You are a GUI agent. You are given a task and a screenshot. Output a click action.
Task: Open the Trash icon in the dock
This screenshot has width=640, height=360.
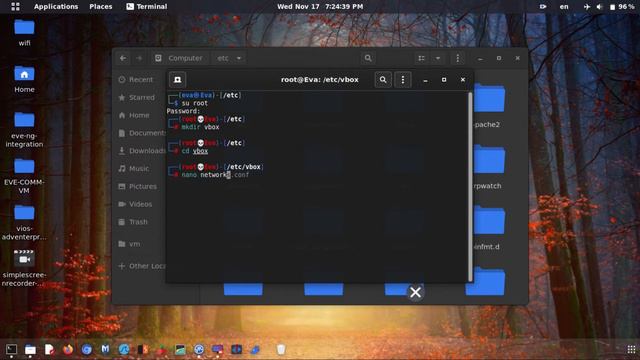click(281, 349)
